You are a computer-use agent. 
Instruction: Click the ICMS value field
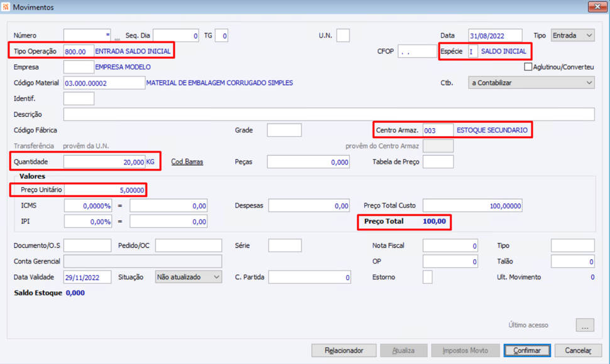[168, 205]
